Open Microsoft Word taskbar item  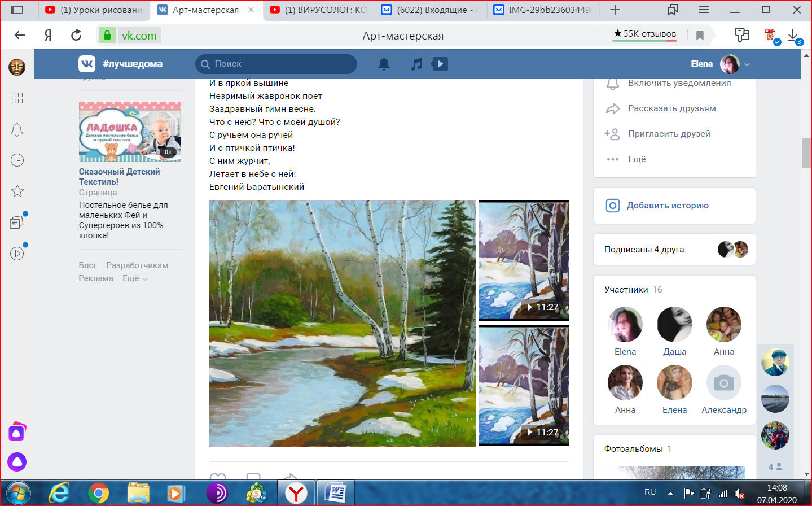pos(336,494)
